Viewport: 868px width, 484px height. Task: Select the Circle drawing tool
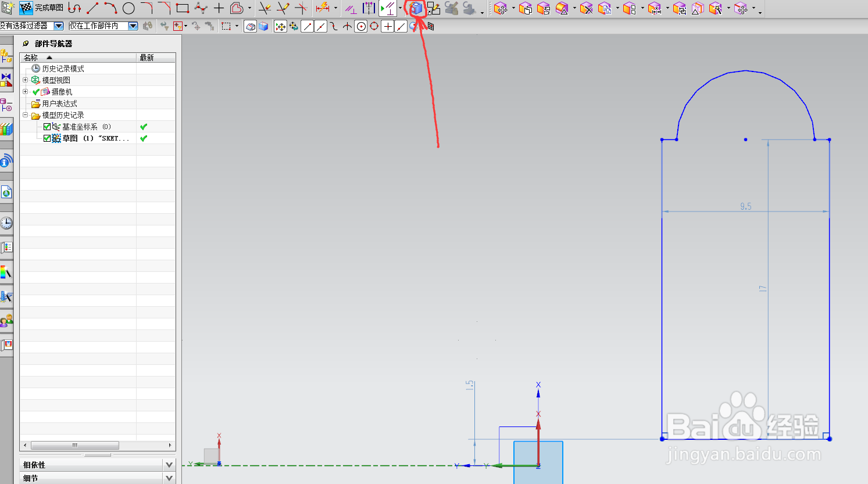click(x=128, y=8)
